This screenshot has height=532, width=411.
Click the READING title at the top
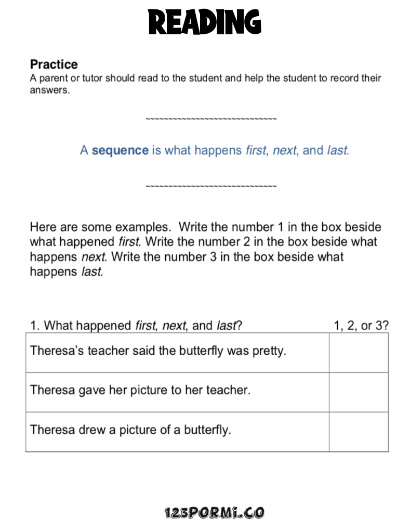pyautogui.click(x=205, y=23)
